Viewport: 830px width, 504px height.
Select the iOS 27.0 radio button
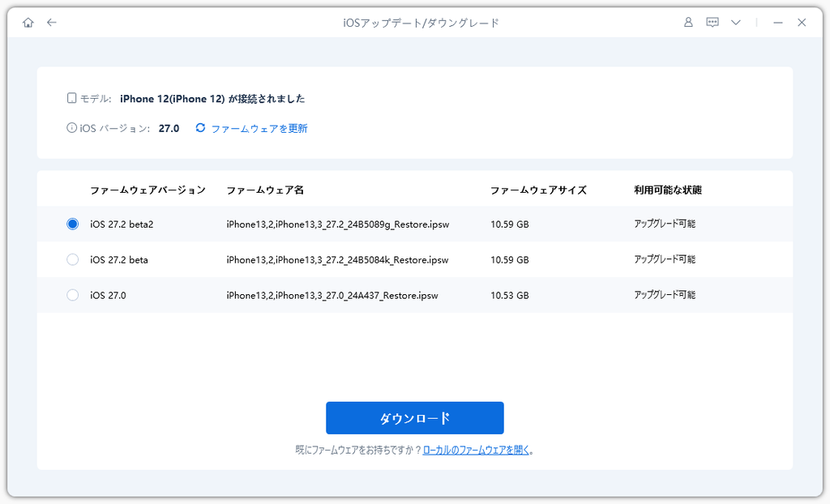[72, 295]
